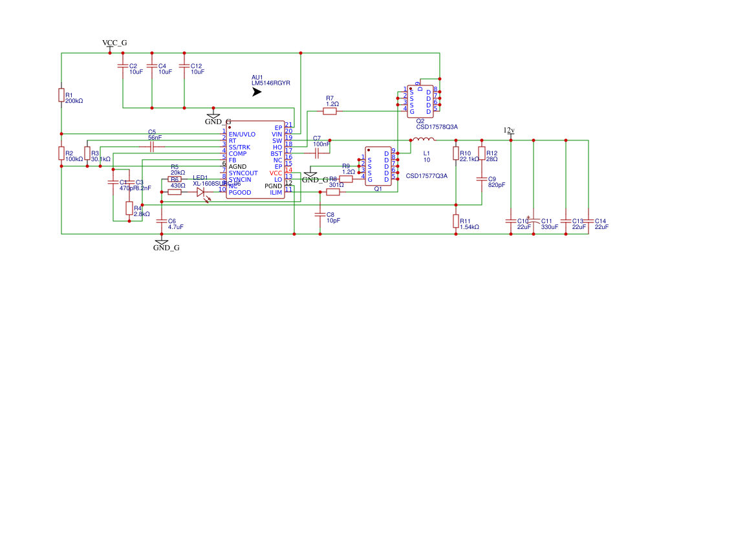Select the R7 1.2Ω resistor symbol

click(330, 111)
